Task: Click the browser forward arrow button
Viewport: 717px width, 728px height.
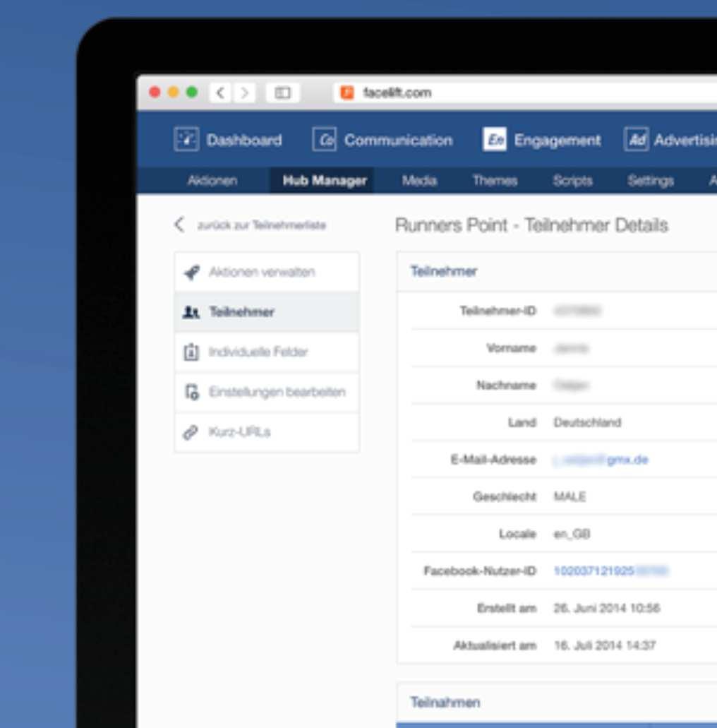Action: click(245, 93)
